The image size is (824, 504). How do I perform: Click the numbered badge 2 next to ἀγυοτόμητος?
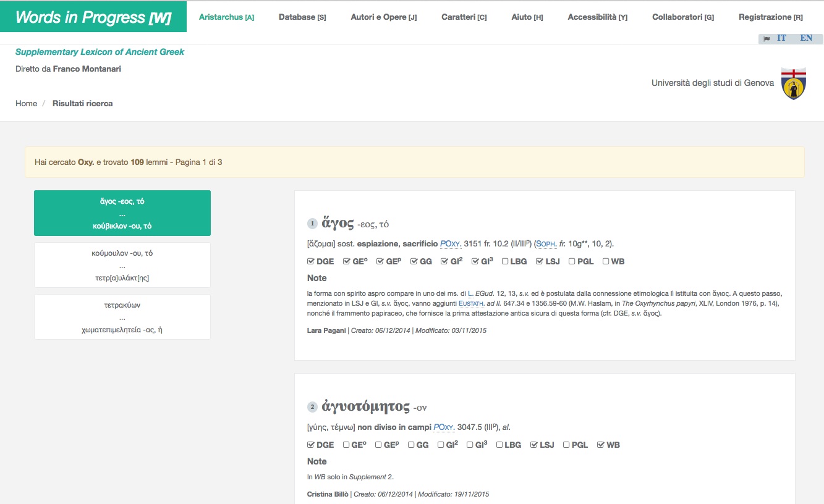pos(312,407)
